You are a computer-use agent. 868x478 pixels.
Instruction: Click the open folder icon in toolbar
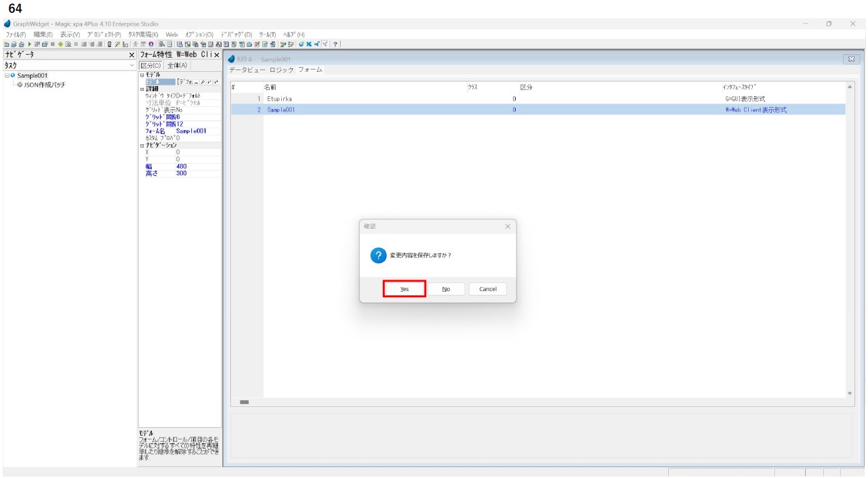tap(14, 44)
